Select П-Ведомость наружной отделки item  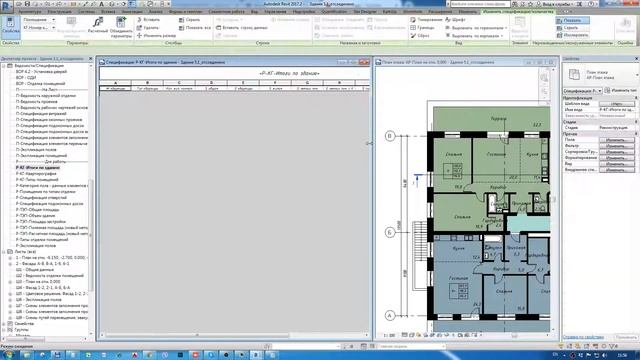[x=46, y=96]
